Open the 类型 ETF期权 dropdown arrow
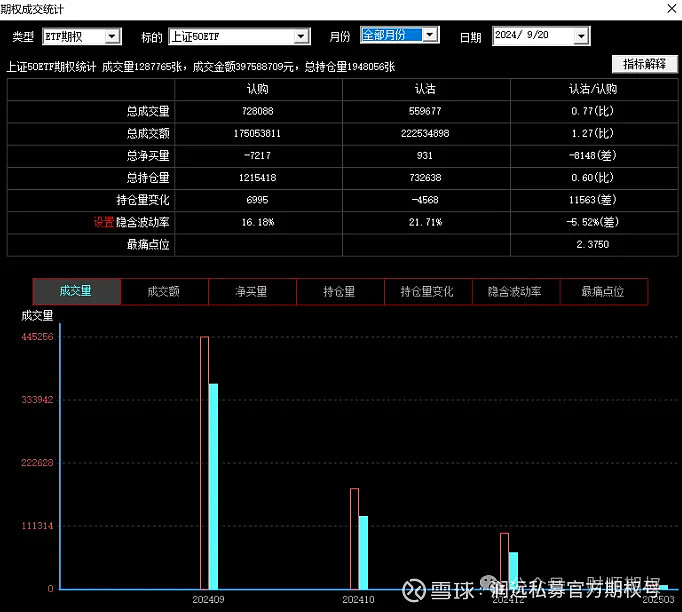Image resolution: width=682 pixels, height=612 pixels. coord(112,37)
